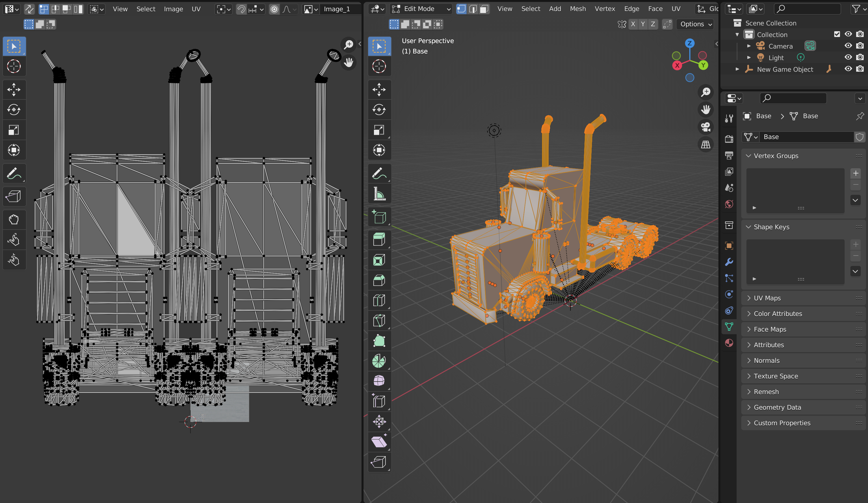Uncheck the Collection exclude checkbox
868x503 pixels.
point(837,34)
